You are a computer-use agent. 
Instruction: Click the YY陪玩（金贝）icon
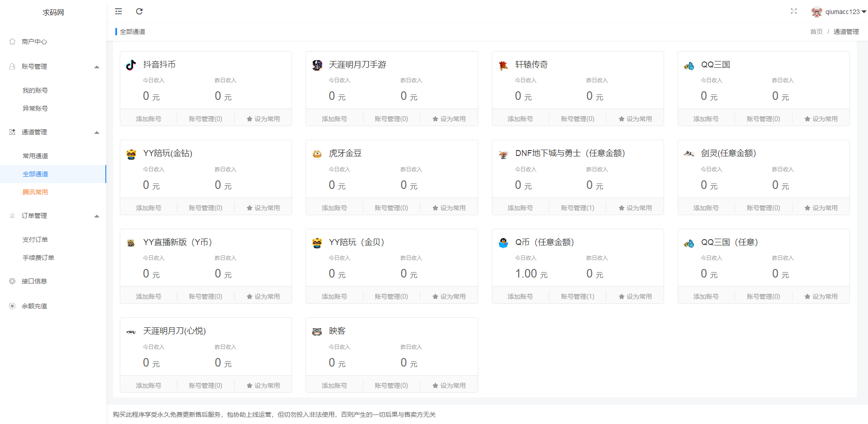click(x=317, y=243)
